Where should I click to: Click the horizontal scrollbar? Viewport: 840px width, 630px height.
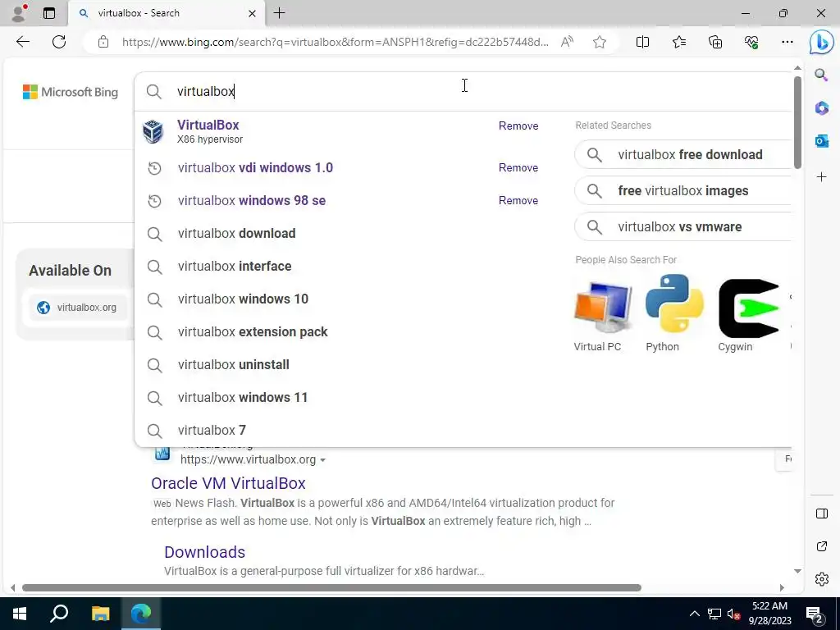click(x=331, y=587)
